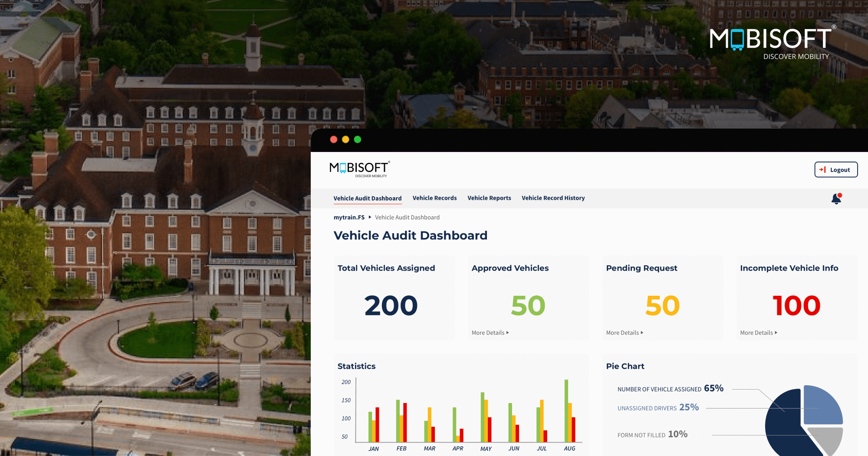Click the green window maximize dot
This screenshot has height=456, width=868.
358,139
